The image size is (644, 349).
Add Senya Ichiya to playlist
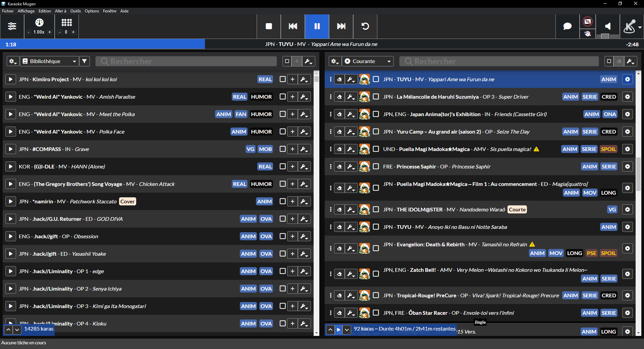292,289
